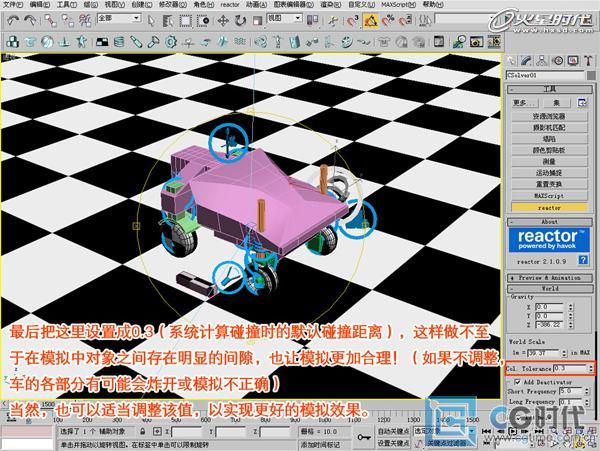Click the 3D Snaps Toggle magnet icon
Viewport: 600px width, 451px height.
352,21
